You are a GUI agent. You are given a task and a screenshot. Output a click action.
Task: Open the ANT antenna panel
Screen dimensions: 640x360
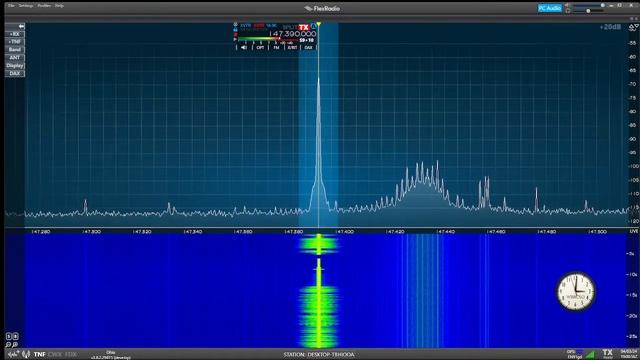pyautogui.click(x=15, y=58)
